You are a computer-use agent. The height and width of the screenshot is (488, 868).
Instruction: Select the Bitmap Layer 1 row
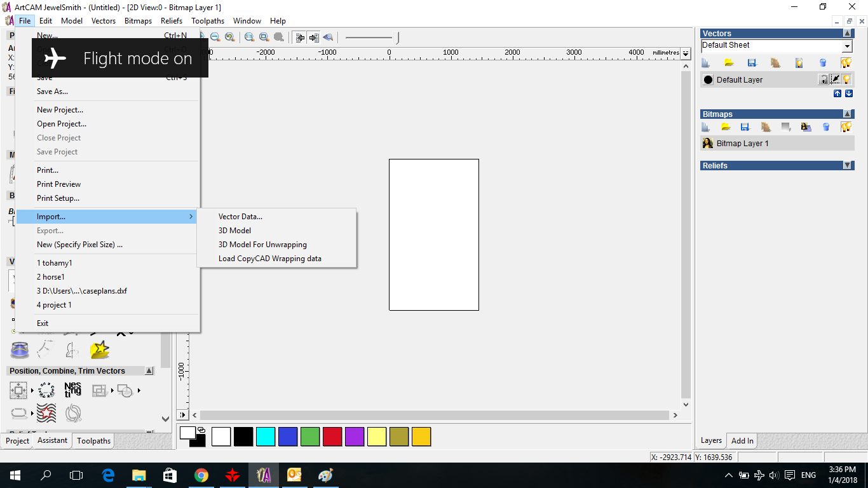777,143
